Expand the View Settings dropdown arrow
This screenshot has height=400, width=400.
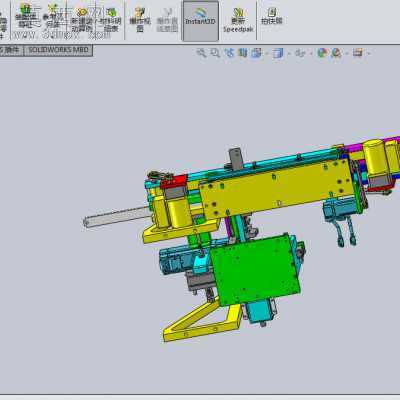[x=369, y=53]
